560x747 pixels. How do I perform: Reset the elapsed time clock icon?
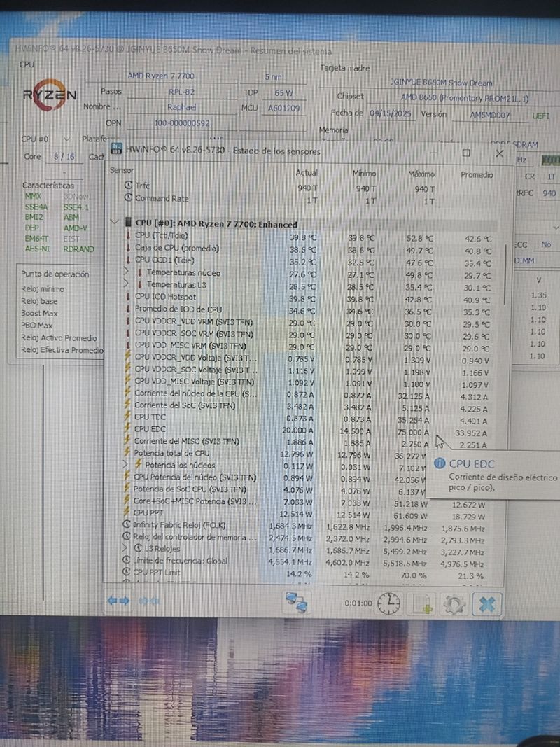coord(389,603)
